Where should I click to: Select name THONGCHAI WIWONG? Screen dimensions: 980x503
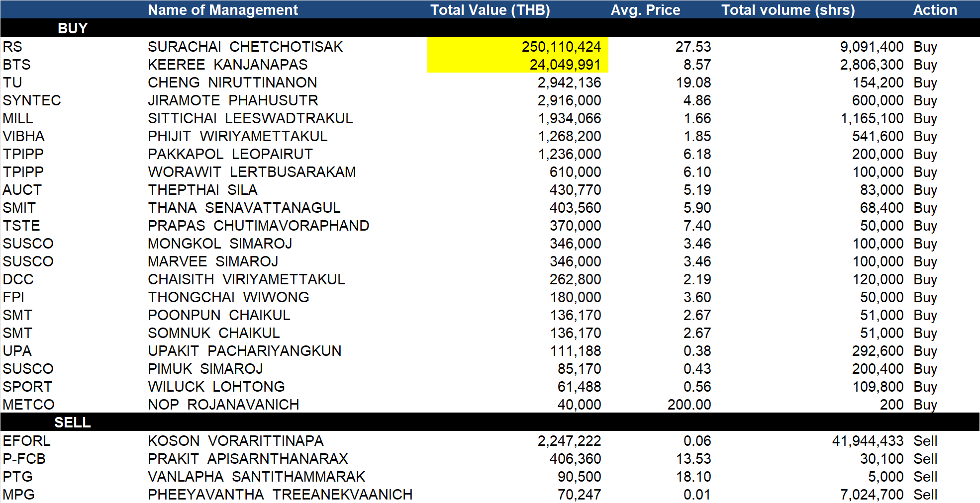click(228, 297)
